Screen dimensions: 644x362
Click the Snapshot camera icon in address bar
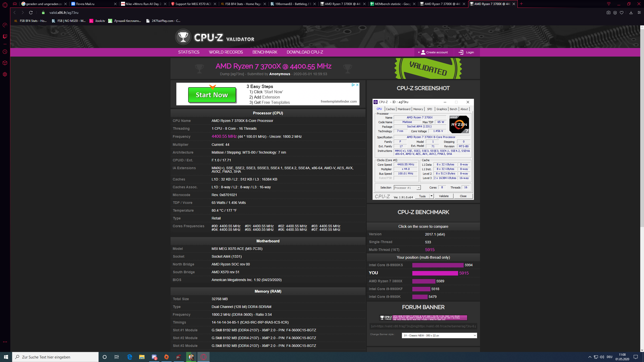[608, 13]
